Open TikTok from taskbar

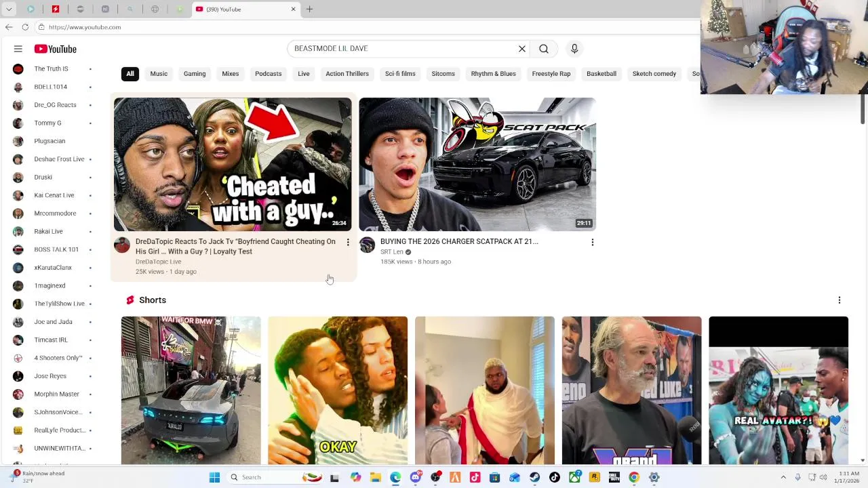(555, 477)
